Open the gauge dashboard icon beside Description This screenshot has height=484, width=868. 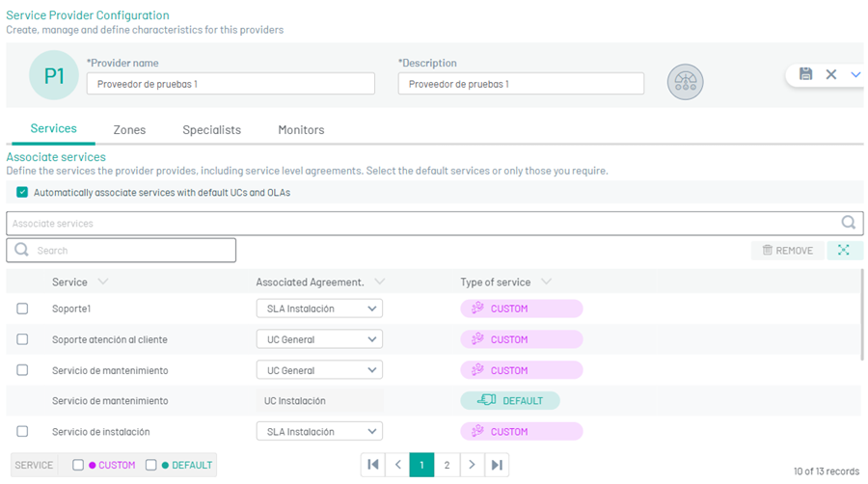pos(686,82)
